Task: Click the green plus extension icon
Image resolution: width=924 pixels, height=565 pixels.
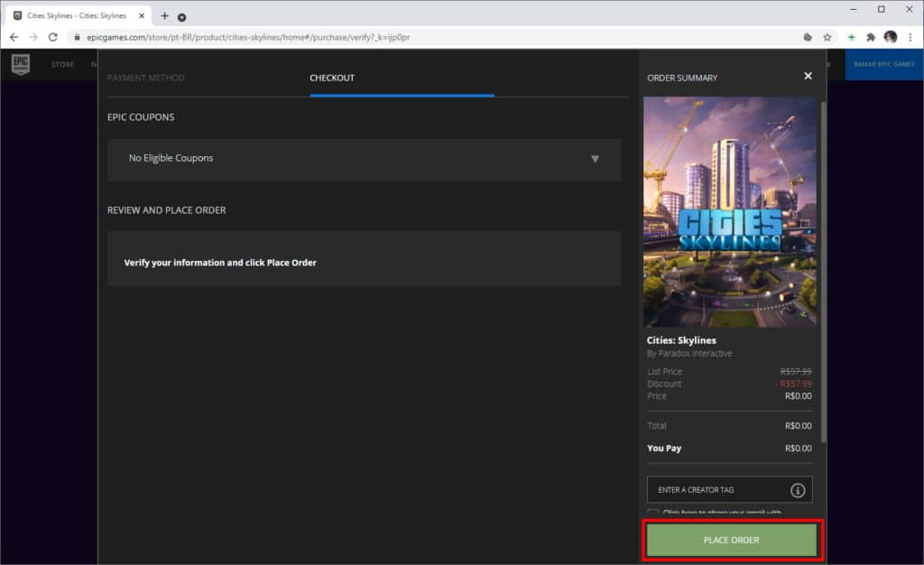Action: [851, 37]
